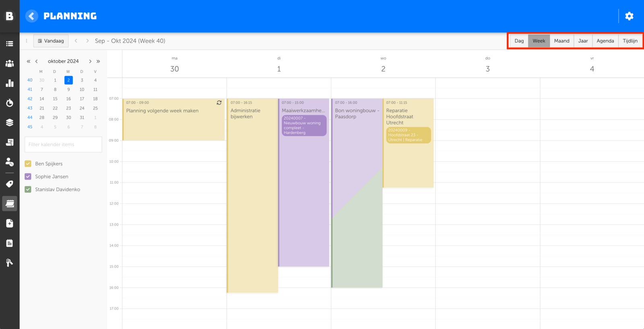Open the three-dot options menu beside Vandaag

click(x=27, y=41)
